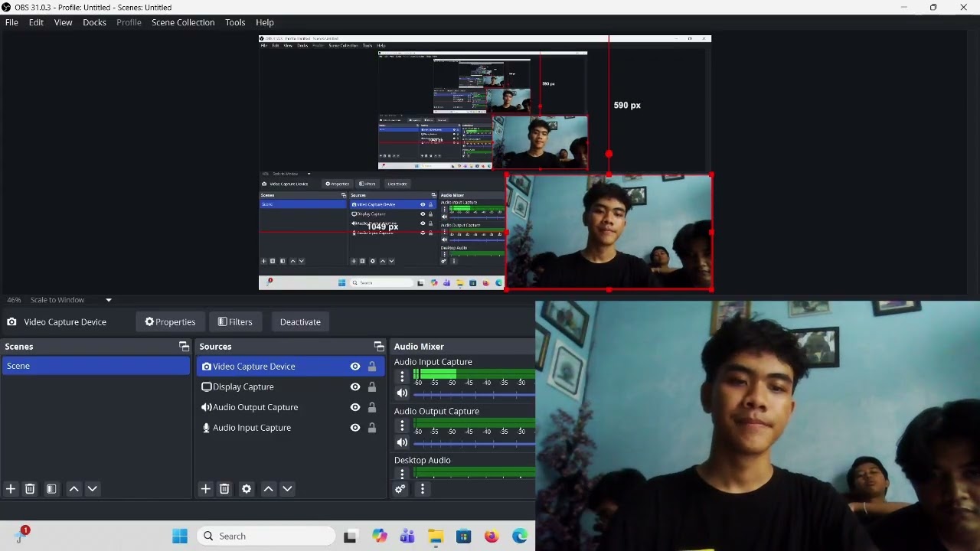Image resolution: width=980 pixels, height=551 pixels.
Task: Lock the Display Capture source
Action: coord(372,386)
